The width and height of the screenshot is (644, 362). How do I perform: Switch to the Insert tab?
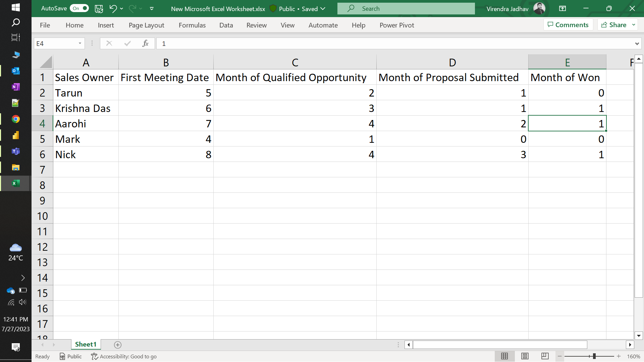[106, 25]
